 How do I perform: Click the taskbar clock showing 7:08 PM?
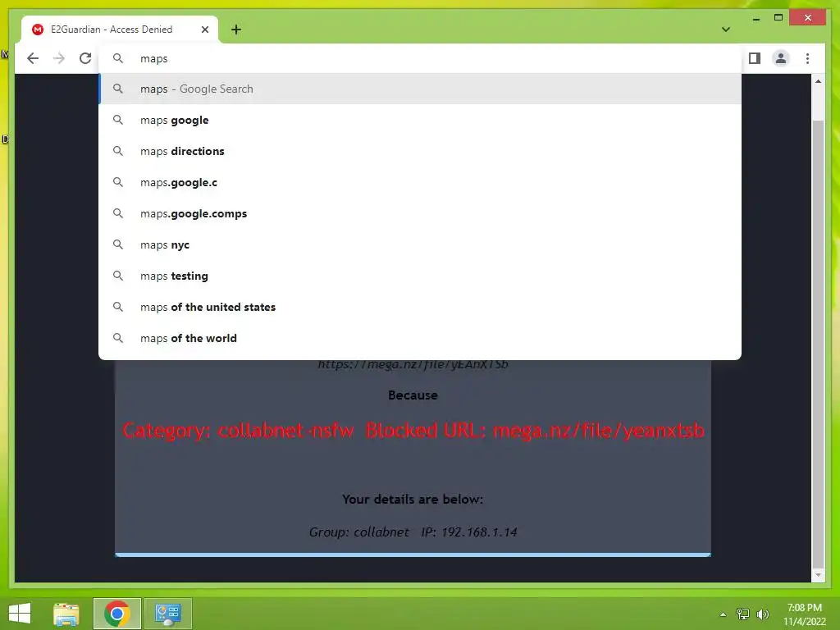coord(805,614)
